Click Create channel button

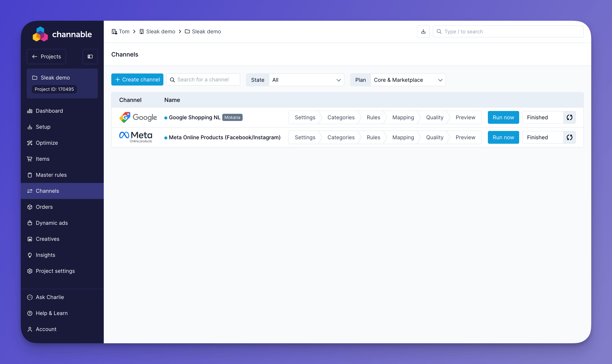pos(137,80)
